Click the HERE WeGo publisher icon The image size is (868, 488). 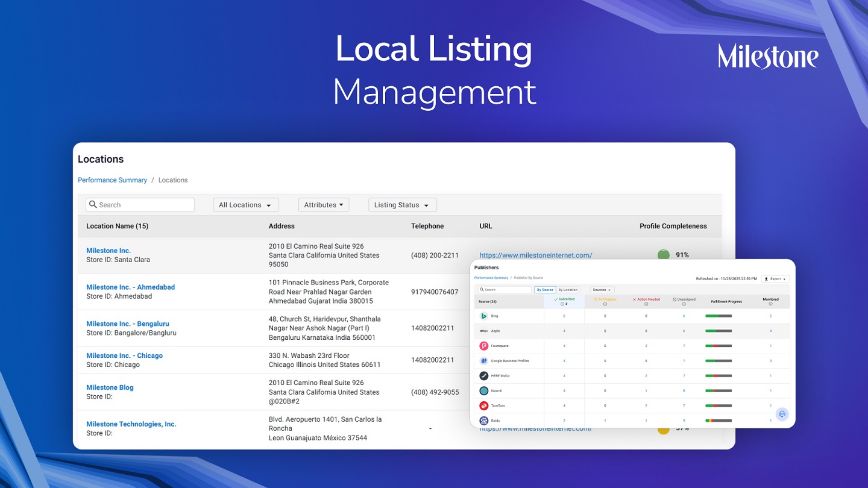point(483,376)
